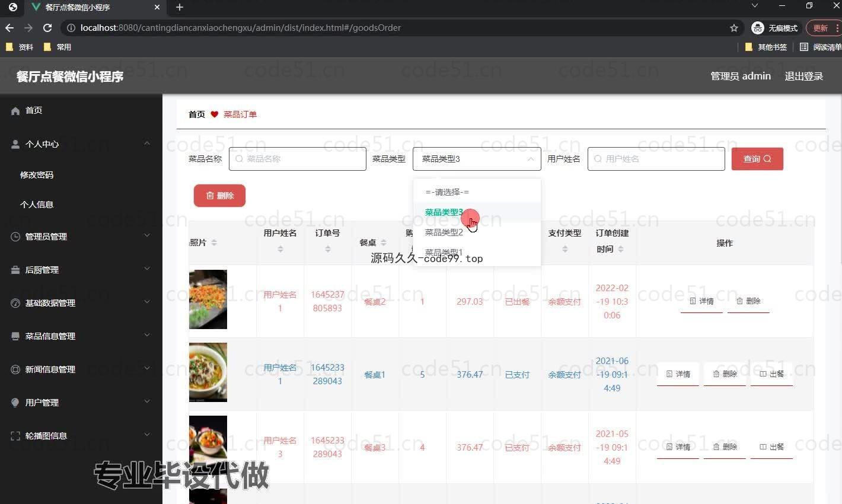Click the browser address bar URL
This screenshot has width=842, height=504.
[241, 28]
